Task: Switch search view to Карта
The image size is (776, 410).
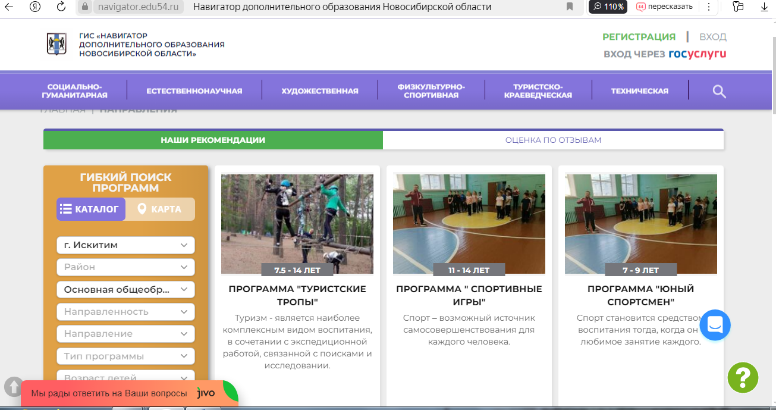Action: (159, 209)
